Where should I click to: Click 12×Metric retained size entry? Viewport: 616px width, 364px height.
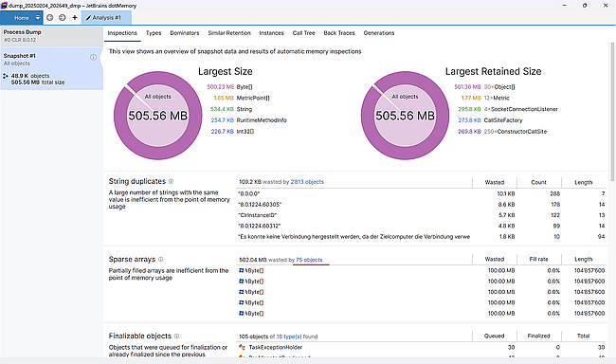coord(497,98)
